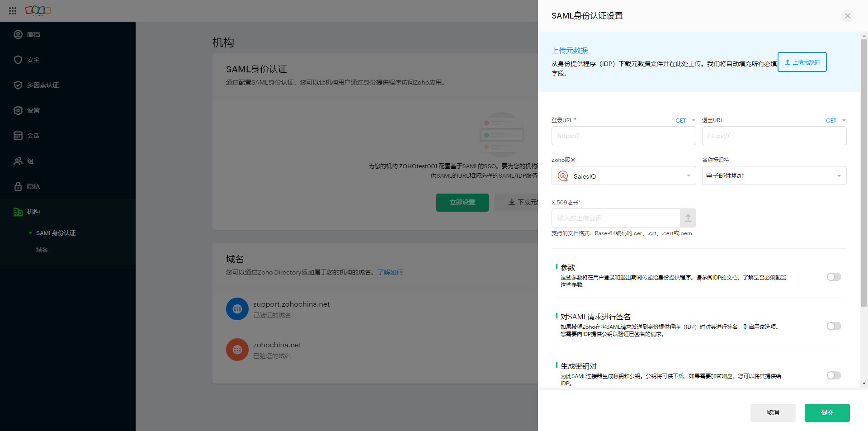Click the Zoho logo in header
The width and height of the screenshot is (868, 431).
(38, 10)
